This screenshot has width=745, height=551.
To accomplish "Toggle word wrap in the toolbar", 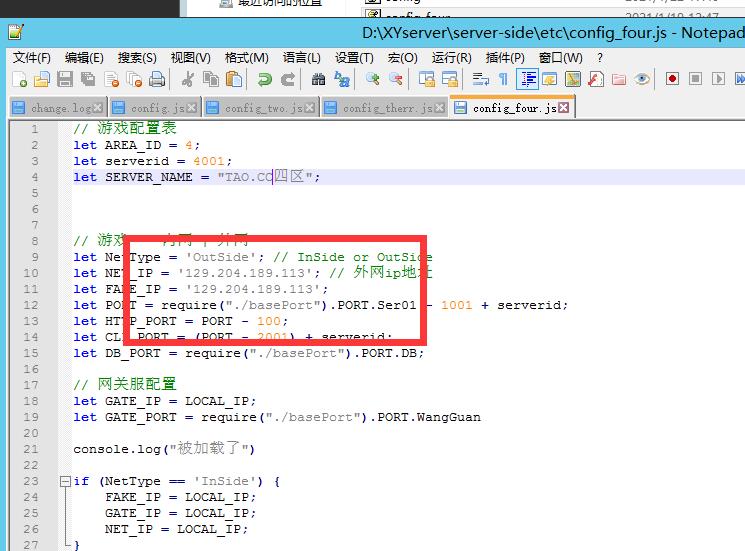I will tap(480, 79).
